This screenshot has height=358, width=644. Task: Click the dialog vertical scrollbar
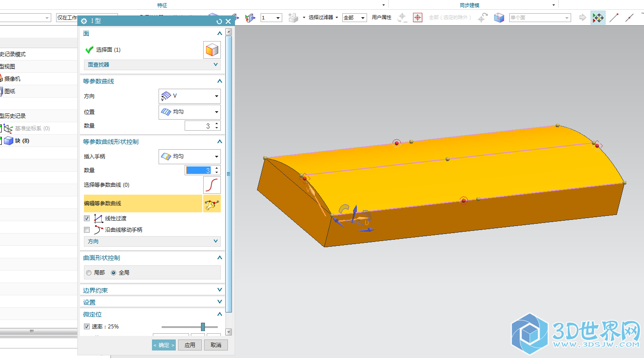tap(228, 173)
